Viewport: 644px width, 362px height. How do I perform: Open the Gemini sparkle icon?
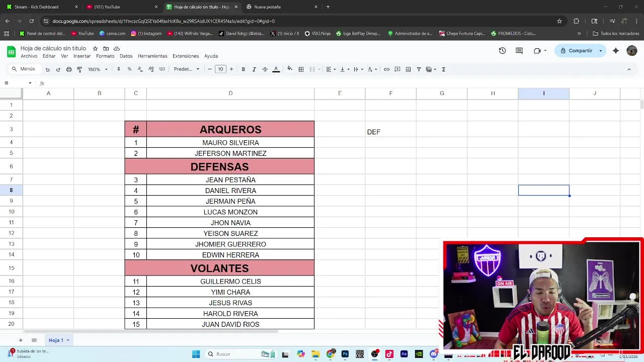(x=616, y=51)
